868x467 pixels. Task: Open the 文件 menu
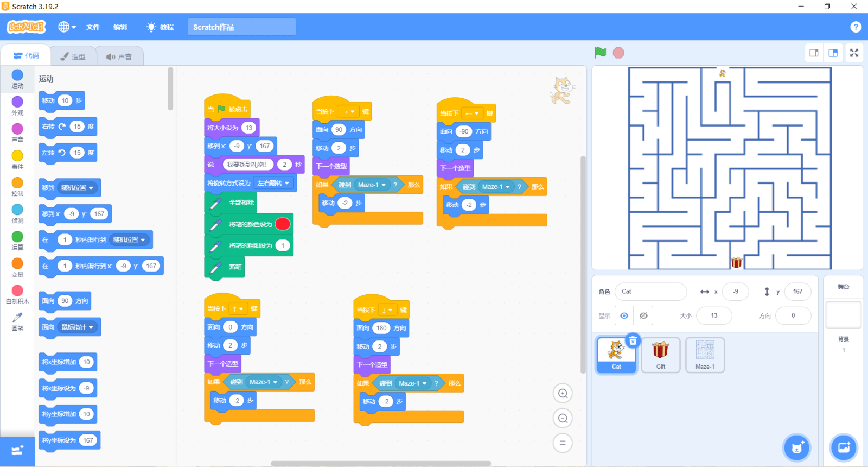(93, 27)
